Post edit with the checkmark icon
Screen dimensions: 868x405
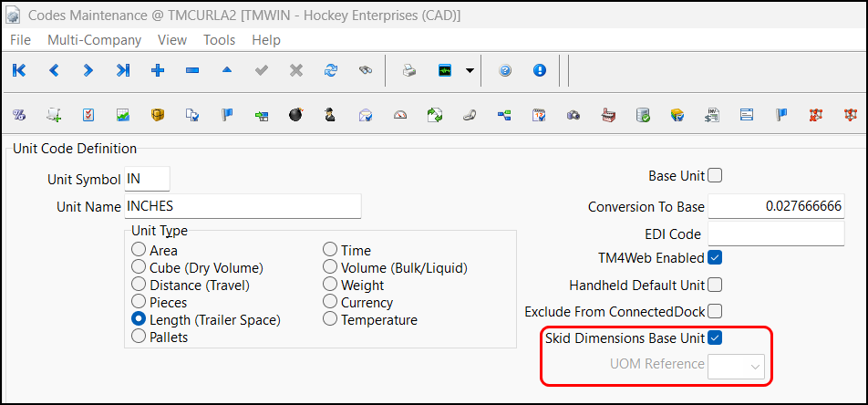point(262,70)
